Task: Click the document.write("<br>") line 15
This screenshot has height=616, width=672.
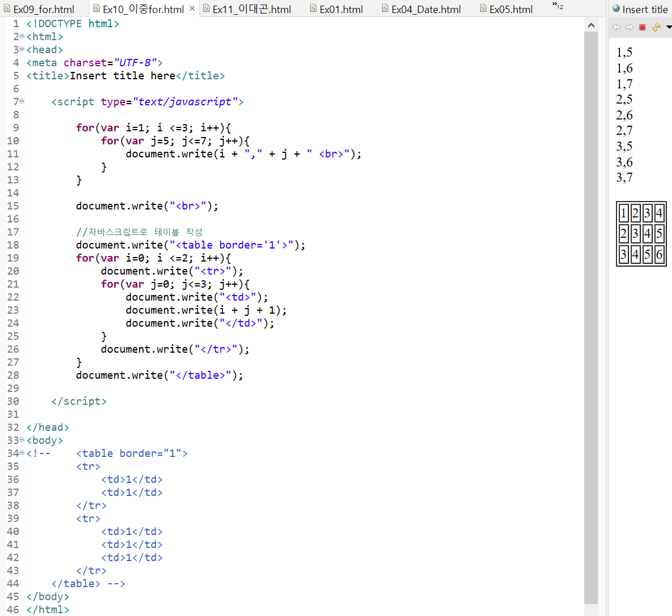Action: (147, 206)
